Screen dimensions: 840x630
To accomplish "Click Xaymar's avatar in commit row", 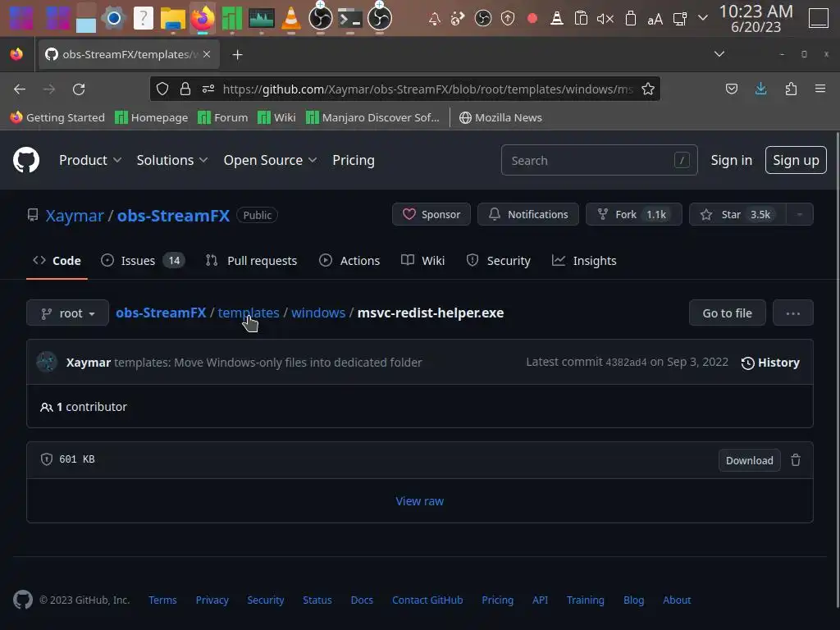I will coord(47,362).
